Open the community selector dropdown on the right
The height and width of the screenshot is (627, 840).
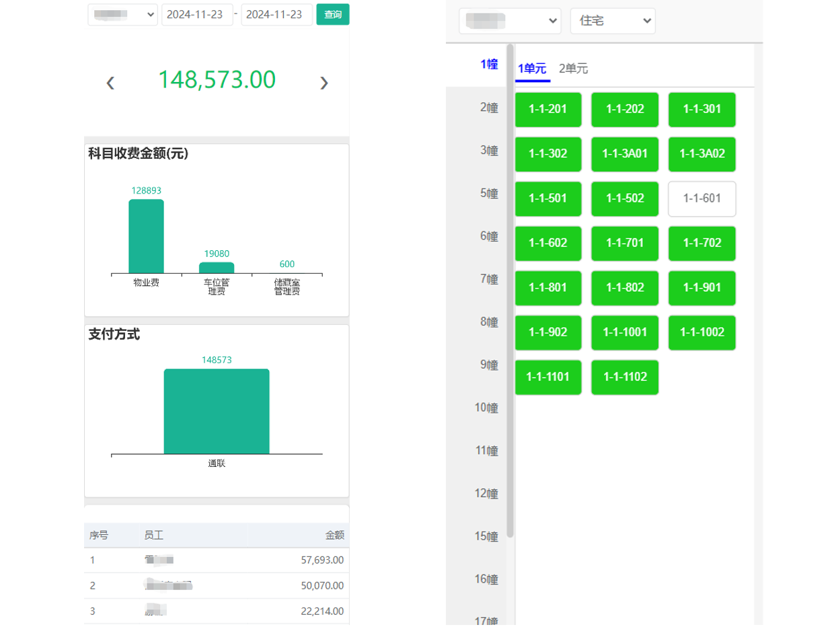pos(509,20)
